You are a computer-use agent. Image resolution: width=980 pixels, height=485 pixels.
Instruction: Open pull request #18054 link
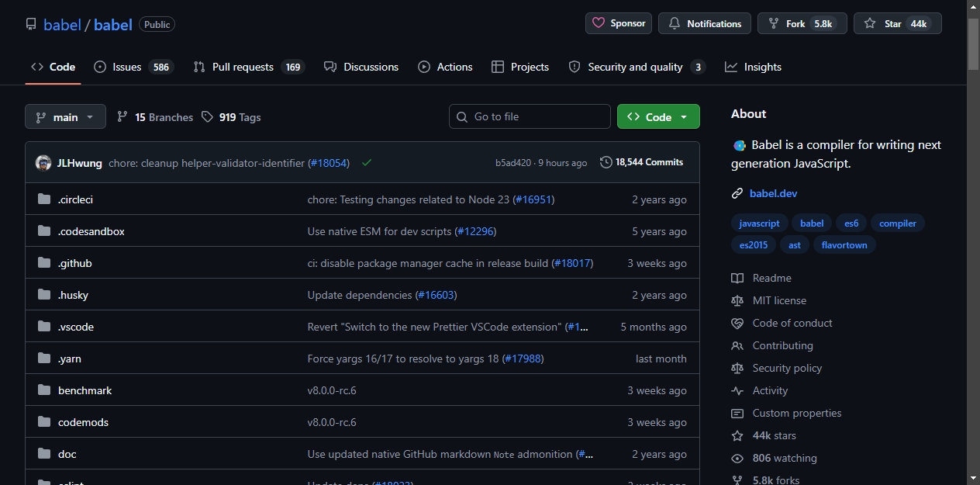tap(329, 163)
